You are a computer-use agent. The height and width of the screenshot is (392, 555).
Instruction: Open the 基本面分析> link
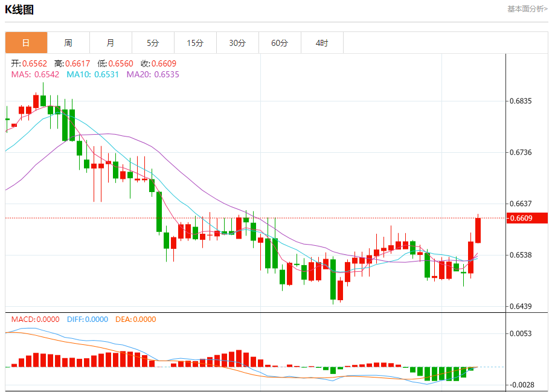pos(527,9)
